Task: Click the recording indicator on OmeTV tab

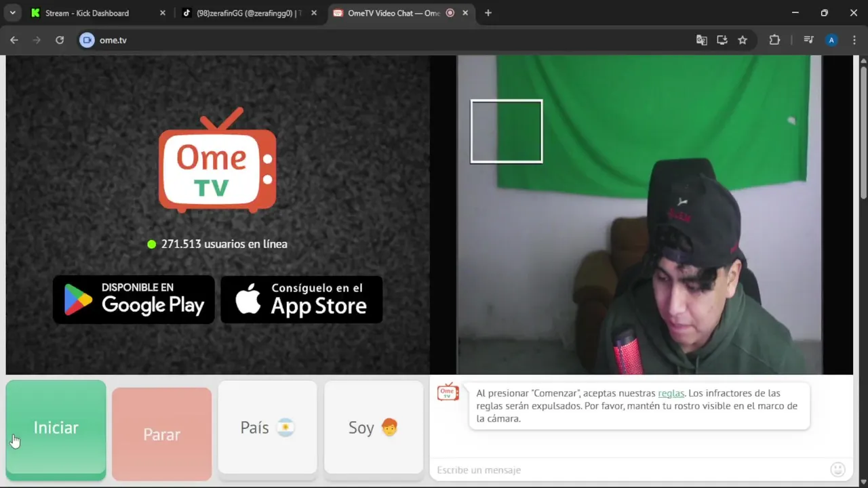Action: (x=450, y=13)
